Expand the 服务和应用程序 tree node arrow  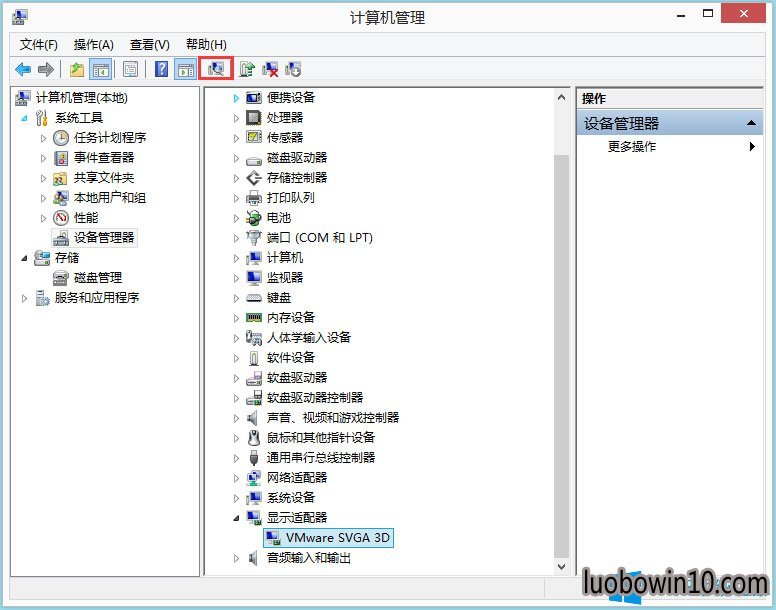click(x=24, y=298)
